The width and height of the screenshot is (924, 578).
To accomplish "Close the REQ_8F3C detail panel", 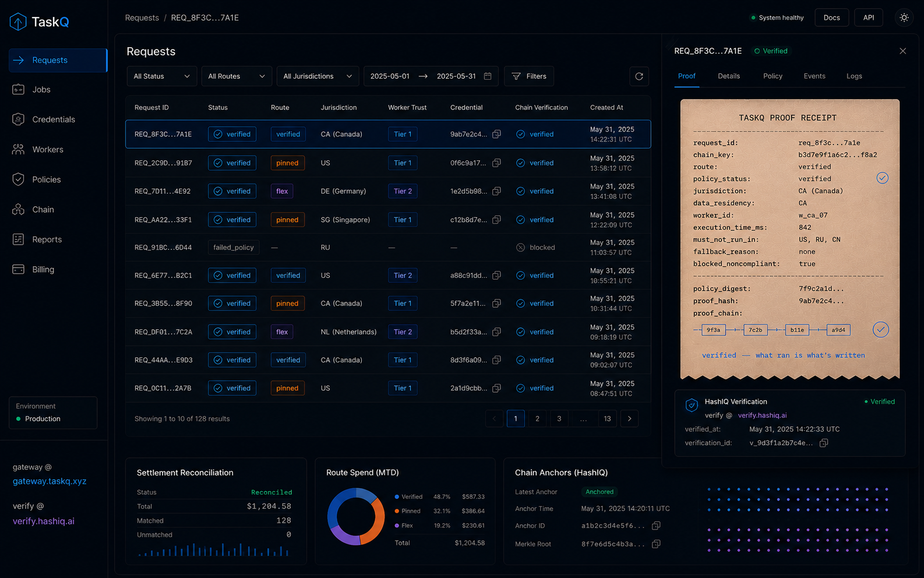I will pyautogui.click(x=902, y=51).
